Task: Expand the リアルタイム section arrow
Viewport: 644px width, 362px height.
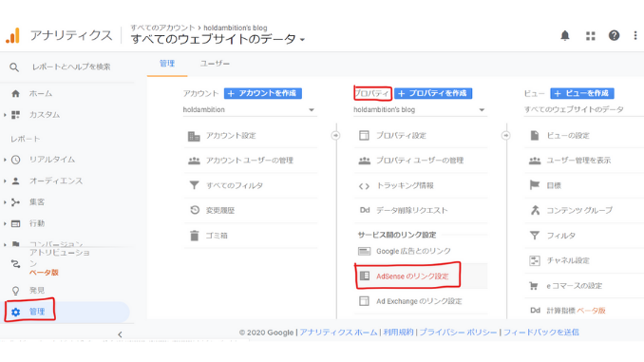Action: (5, 160)
